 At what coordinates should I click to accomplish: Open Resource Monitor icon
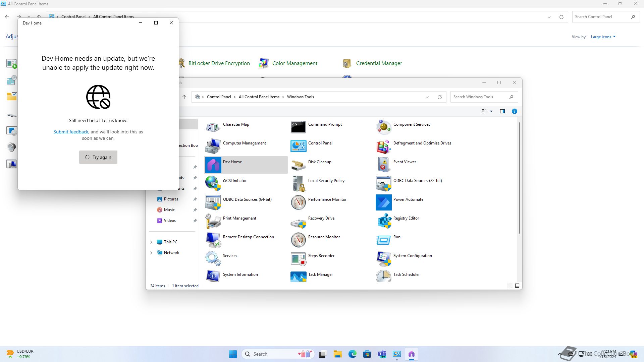coord(298,240)
